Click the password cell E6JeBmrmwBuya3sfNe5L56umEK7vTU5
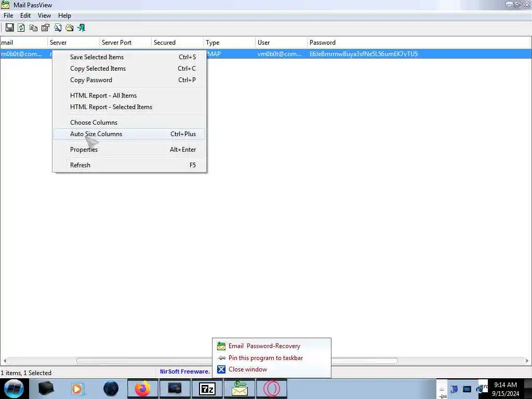 click(363, 54)
